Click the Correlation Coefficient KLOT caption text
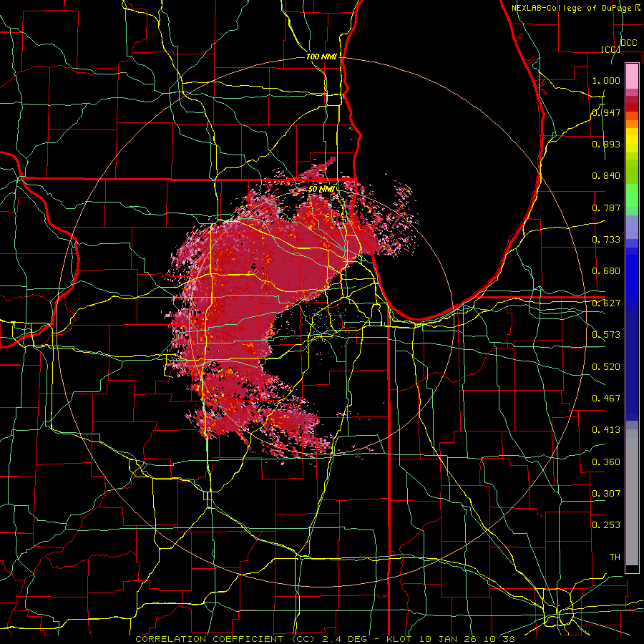The height and width of the screenshot is (644, 644). 325,639
